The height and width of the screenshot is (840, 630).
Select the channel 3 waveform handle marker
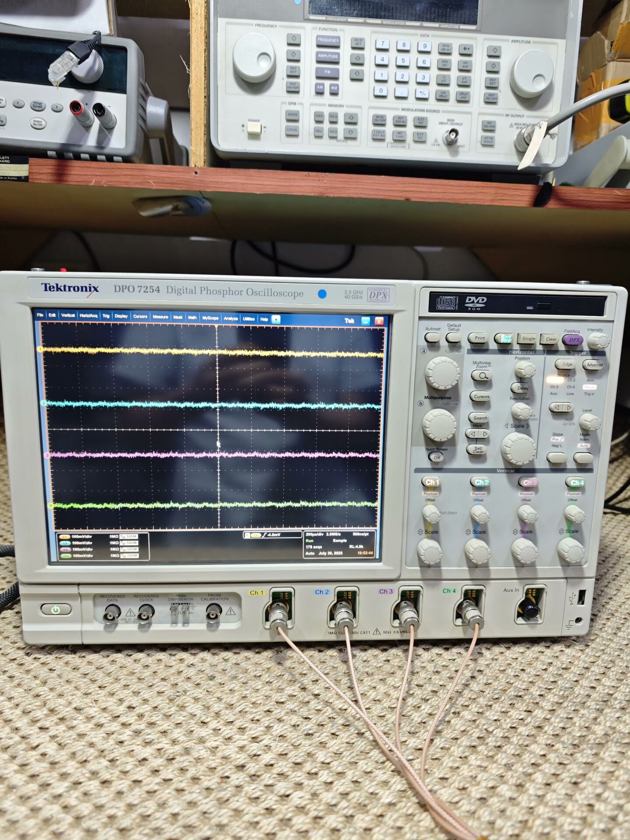point(47,455)
